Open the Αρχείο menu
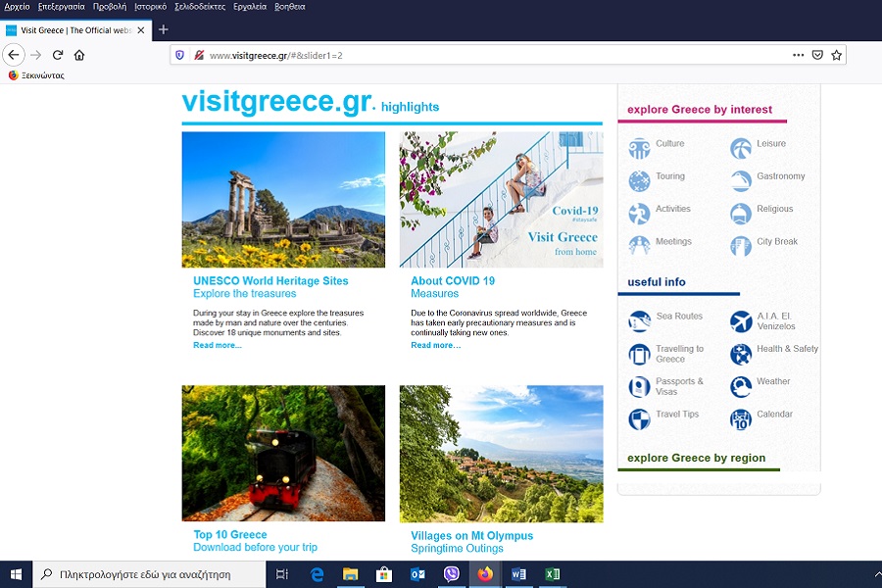 [17, 7]
